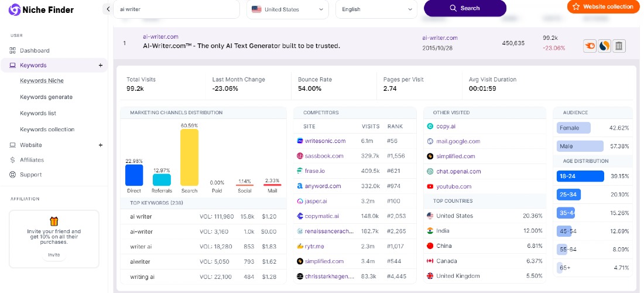Open Website collection orange button

coord(603,6)
